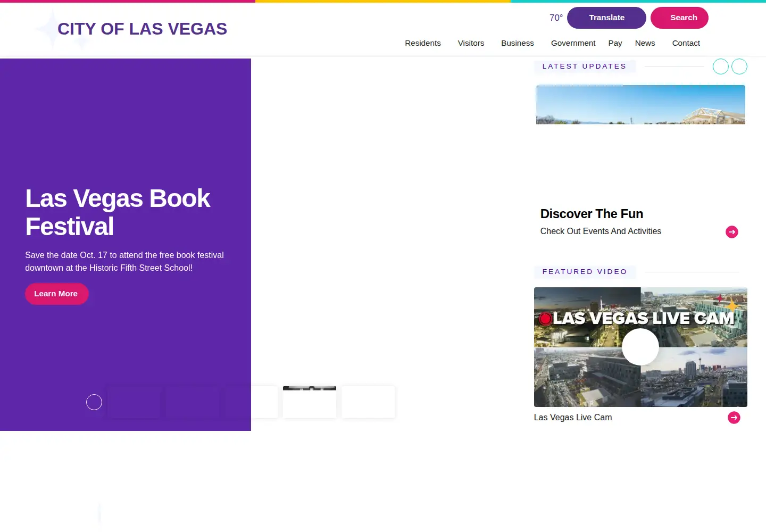Click the 70° temperature reading
766x532 pixels.
[556, 18]
